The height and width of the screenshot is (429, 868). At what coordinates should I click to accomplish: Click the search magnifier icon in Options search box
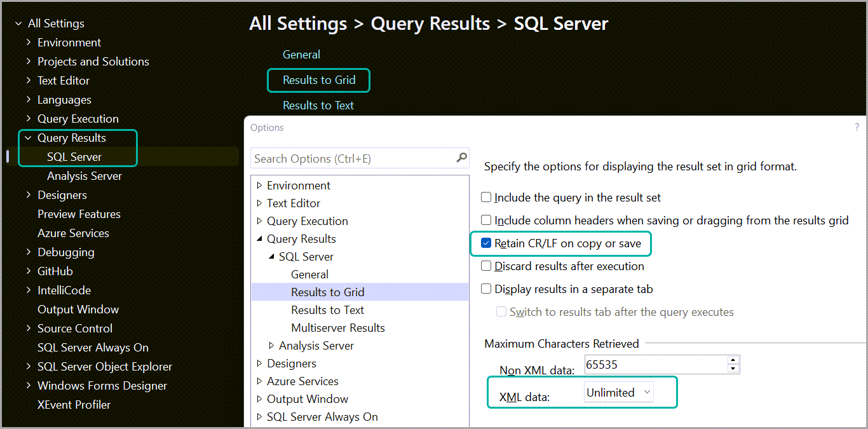coord(461,158)
